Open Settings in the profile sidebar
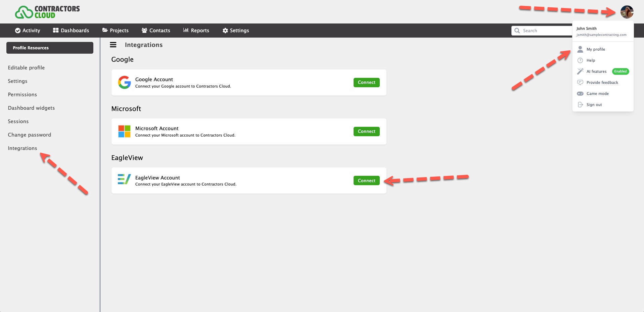644x312 pixels. click(x=17, y=81)
